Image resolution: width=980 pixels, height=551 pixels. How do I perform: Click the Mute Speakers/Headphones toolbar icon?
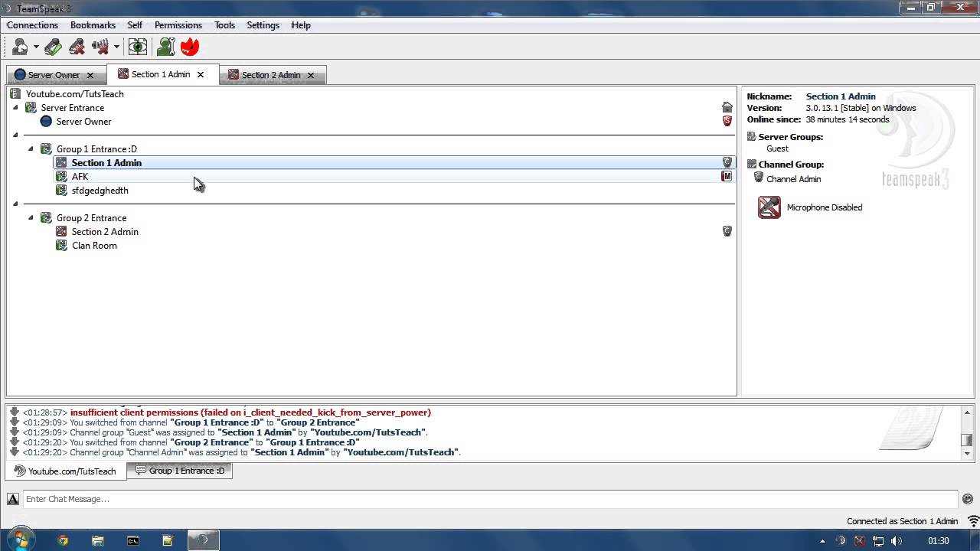(100, 47)
